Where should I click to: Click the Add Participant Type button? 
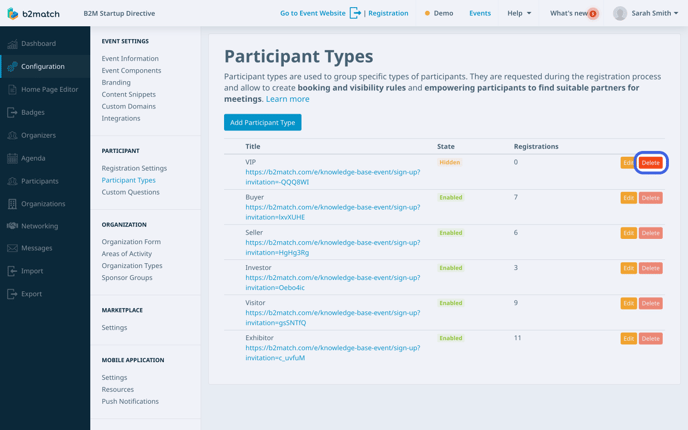tap(262, 122)
